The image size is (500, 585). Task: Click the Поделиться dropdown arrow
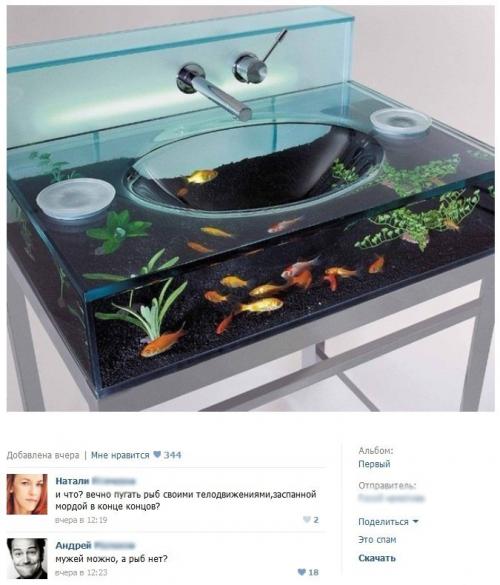coord(415,521)
